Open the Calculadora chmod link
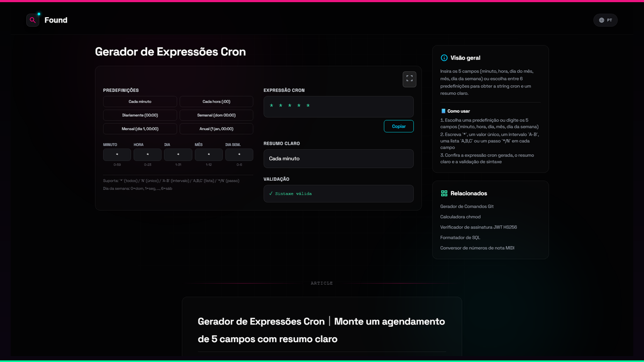Viewport: 644px width, 362px height. click(x=460, y=217)
